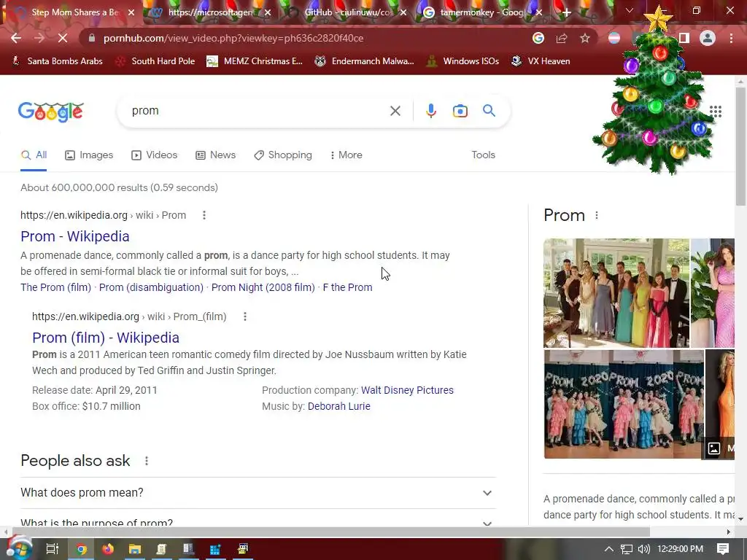This screenshot has width=747, height=560.
Task: Open the Google apps grid
Action: pos(715,112)
